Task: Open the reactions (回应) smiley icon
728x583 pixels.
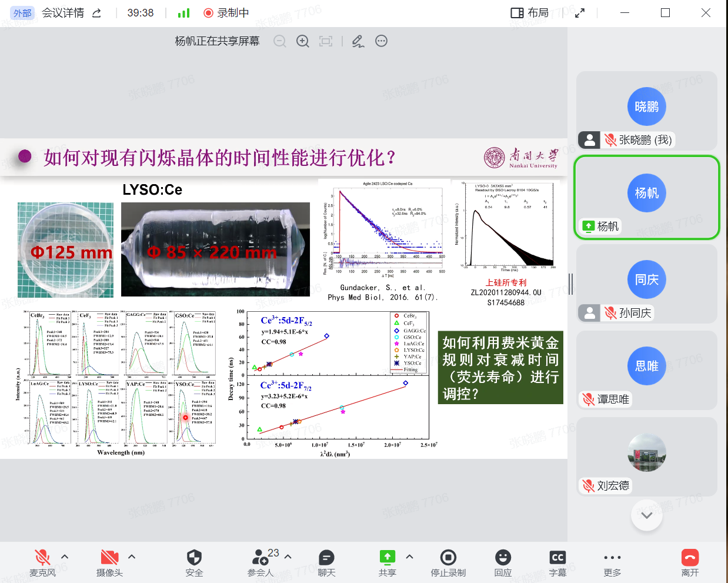Action: (503, 558)
